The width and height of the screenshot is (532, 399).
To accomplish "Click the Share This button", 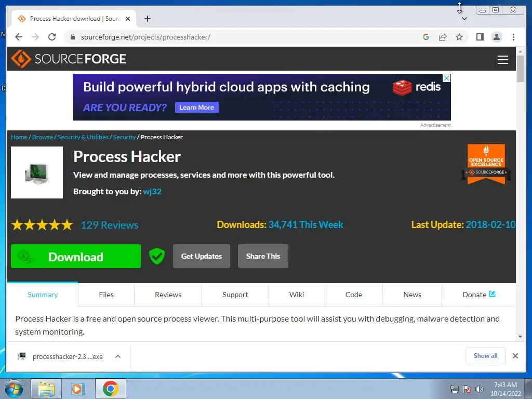I will point(263,256).
